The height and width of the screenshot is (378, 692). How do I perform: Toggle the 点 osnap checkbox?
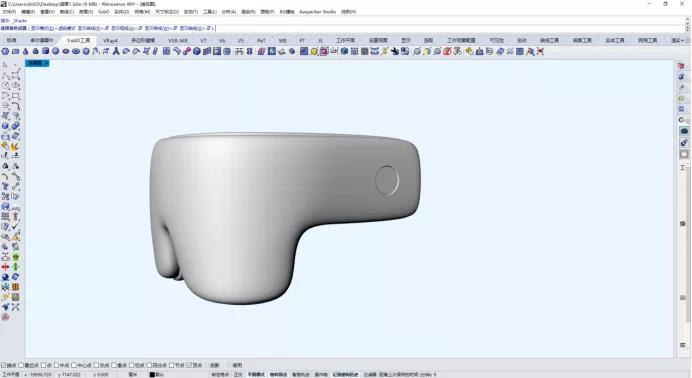click(x=43, y=365)
